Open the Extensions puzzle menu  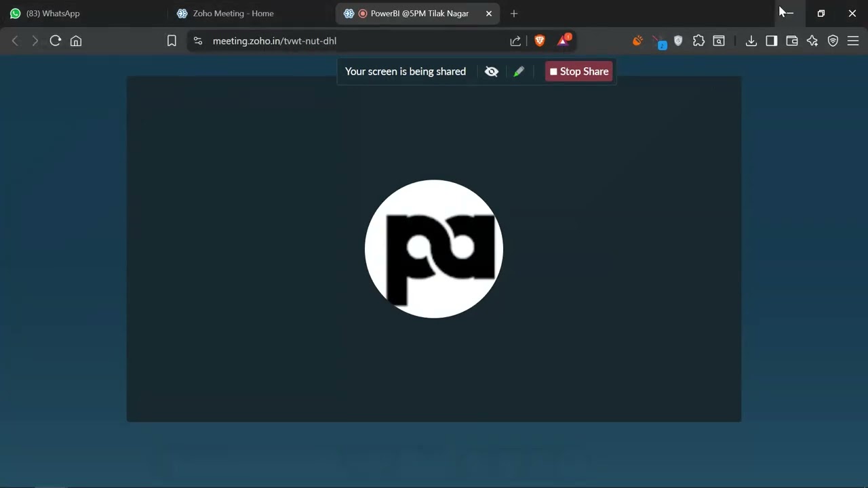(698, 41)
